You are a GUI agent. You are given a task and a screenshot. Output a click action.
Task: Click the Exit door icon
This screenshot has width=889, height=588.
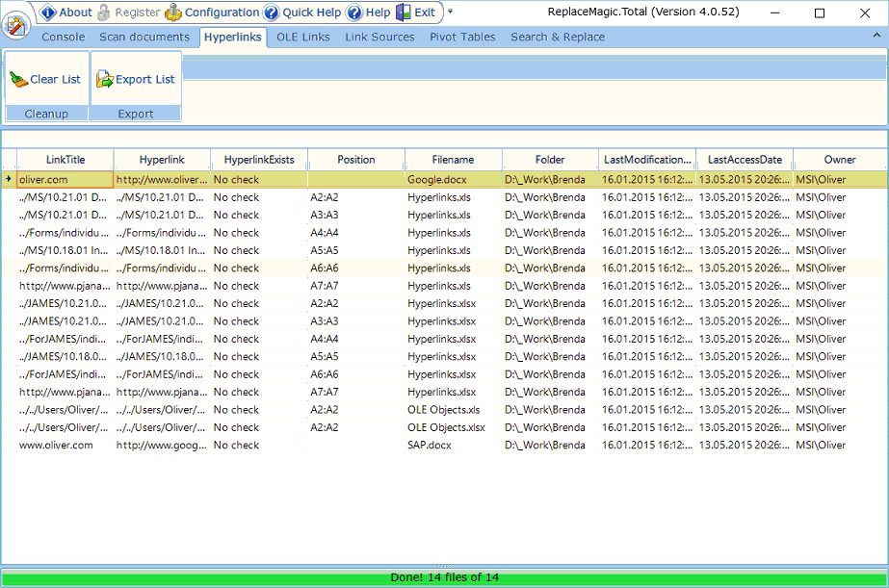(404, 12)
